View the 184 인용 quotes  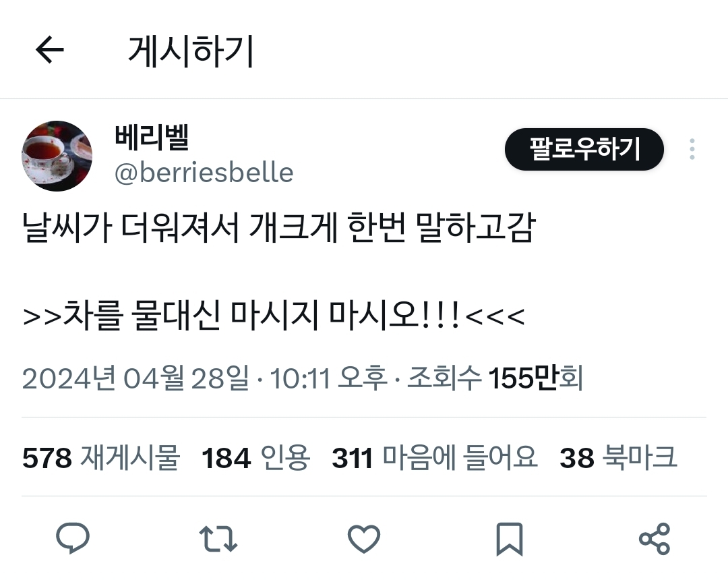(256, 457)
